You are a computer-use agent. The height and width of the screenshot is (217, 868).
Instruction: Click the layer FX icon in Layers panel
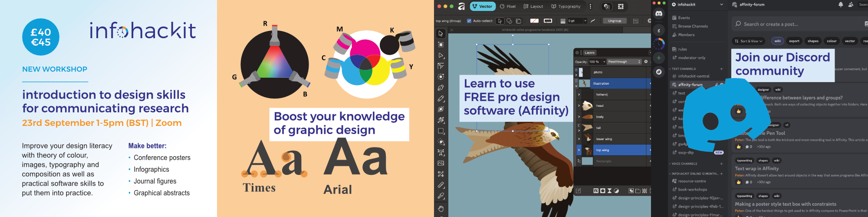click(596, 191)
